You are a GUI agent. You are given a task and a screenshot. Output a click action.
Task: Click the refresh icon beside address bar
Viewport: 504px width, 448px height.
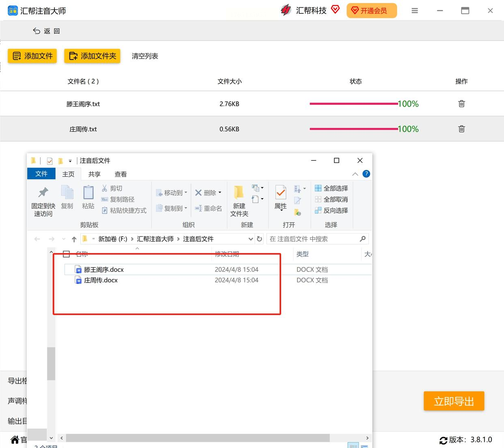pyautogui.click(x=260, y=239)
